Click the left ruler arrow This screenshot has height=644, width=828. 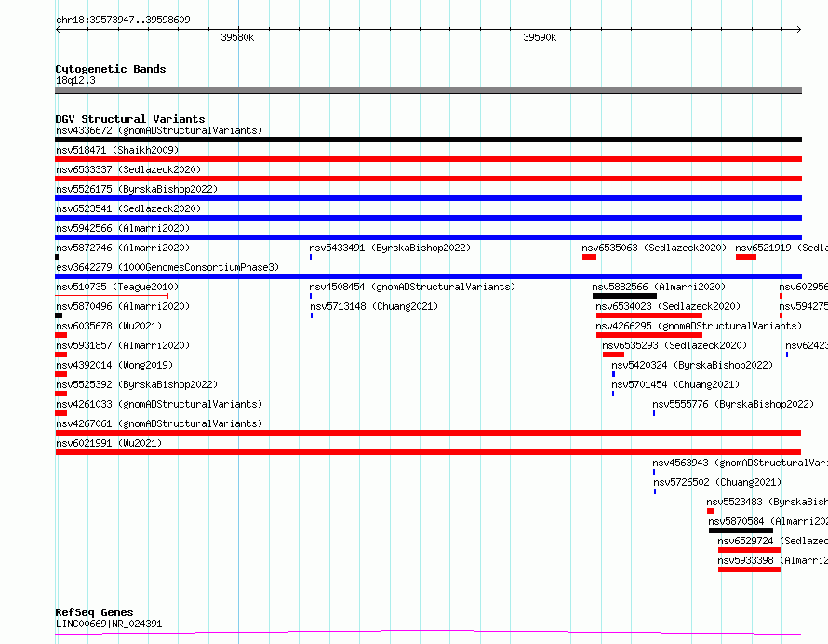click(58, 30)
